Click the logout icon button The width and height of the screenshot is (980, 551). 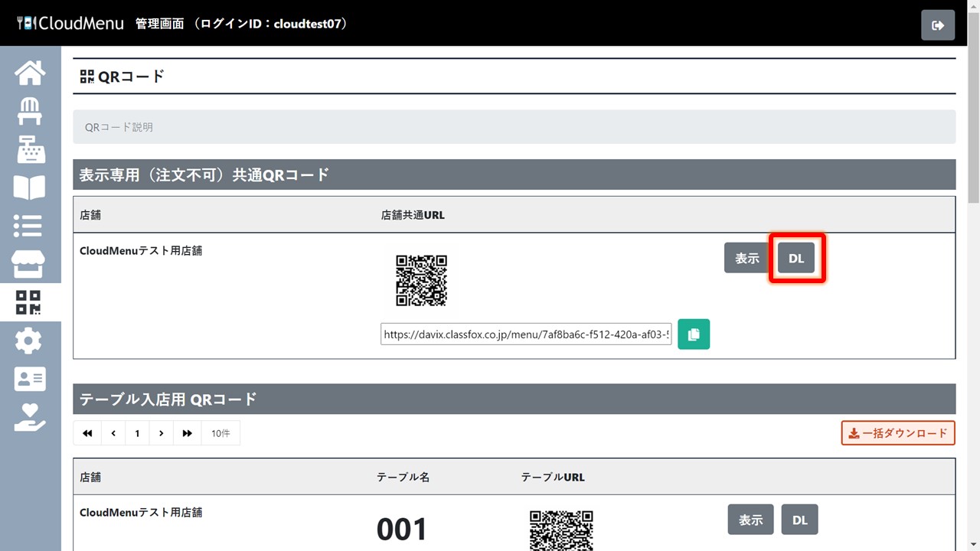938,25
